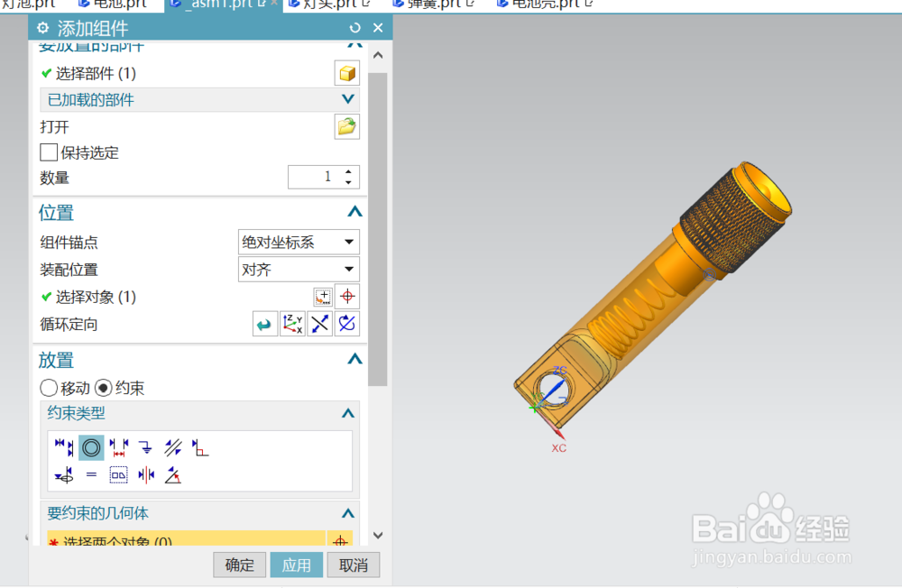Select the Touch Align constraint icon
The image size is (902, 588).
(x=63, y=447)
